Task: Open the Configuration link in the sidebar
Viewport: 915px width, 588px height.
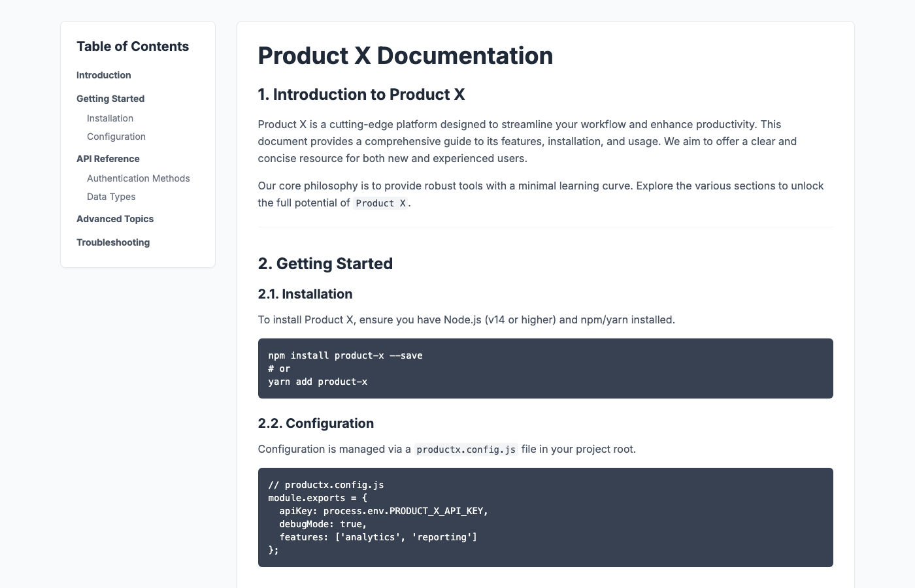Action: click(116, 137)
